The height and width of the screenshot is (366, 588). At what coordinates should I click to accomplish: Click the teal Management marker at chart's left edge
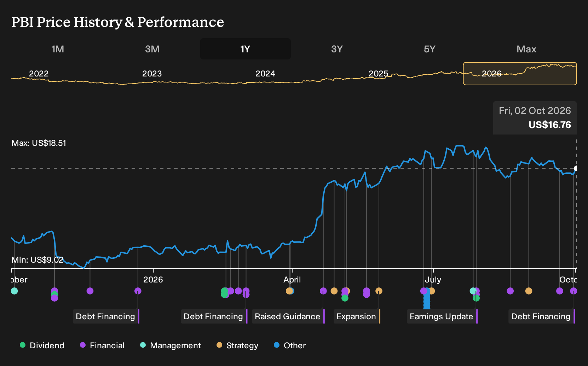tap(14, 291)
